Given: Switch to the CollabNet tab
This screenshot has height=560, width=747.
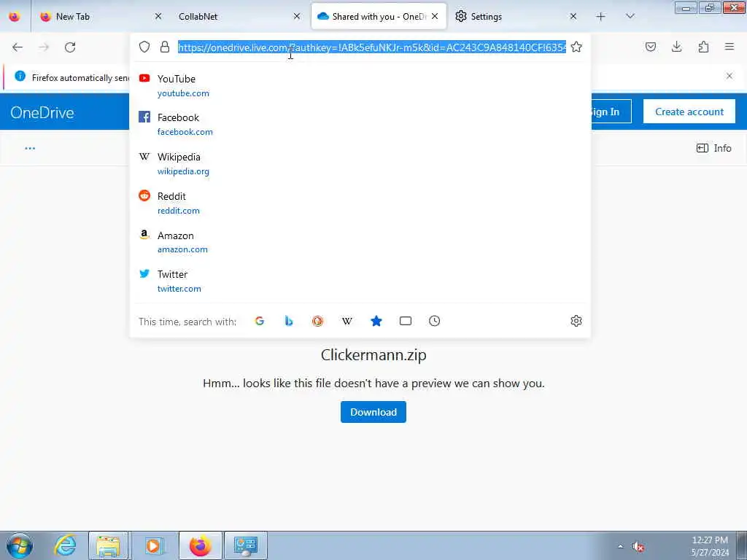Looking at the screenshot, I should pos(237,16).
